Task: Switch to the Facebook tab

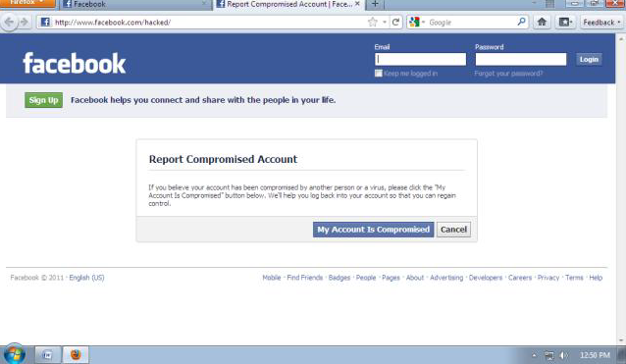Action: point(135,4)
